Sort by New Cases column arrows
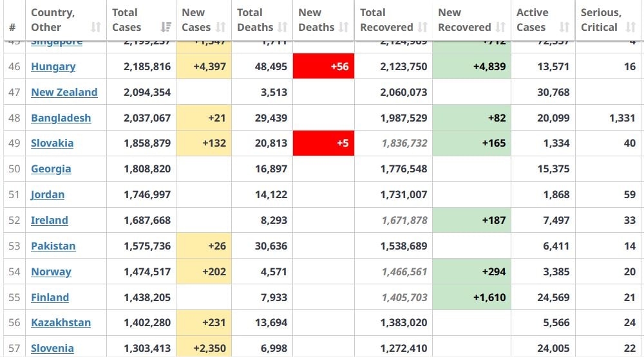644x357 pixels. (x=220, y=27)
